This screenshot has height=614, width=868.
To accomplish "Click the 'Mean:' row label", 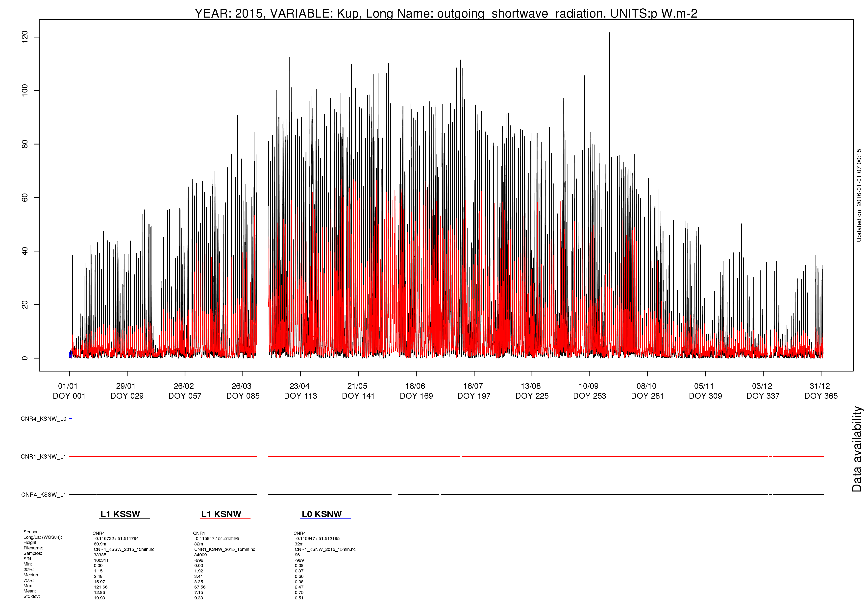I will [29, 591].
